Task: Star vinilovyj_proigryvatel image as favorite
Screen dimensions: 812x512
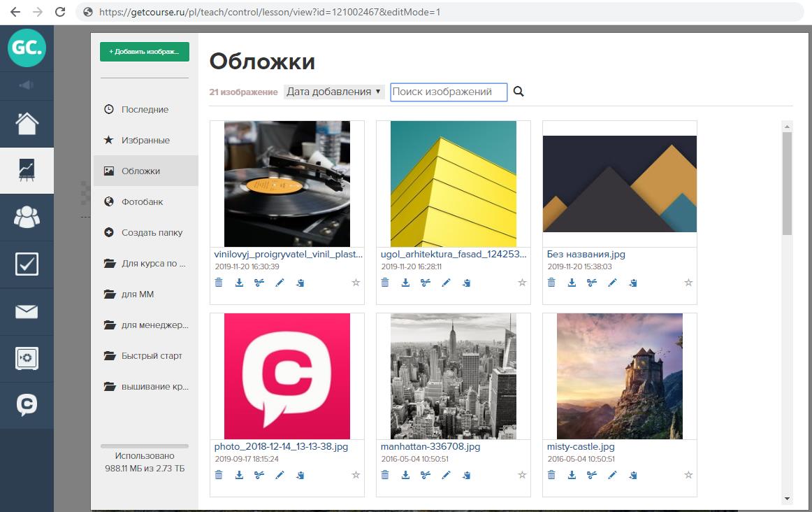Action: coord(356,283)
